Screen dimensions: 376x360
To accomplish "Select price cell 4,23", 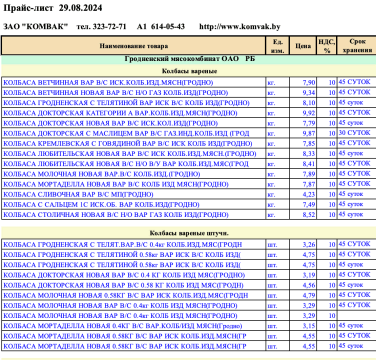I will click(303, 194).
